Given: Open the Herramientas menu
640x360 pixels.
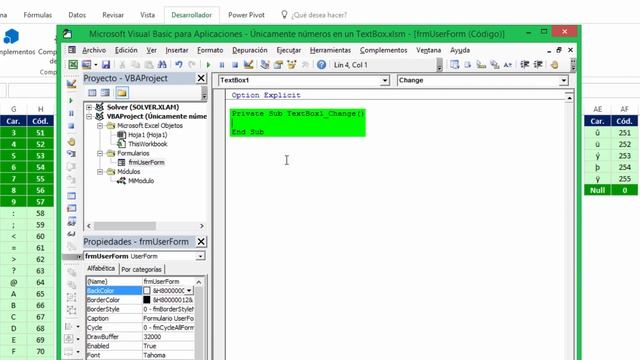Looking at the screenshot, I should click(330, 50).
